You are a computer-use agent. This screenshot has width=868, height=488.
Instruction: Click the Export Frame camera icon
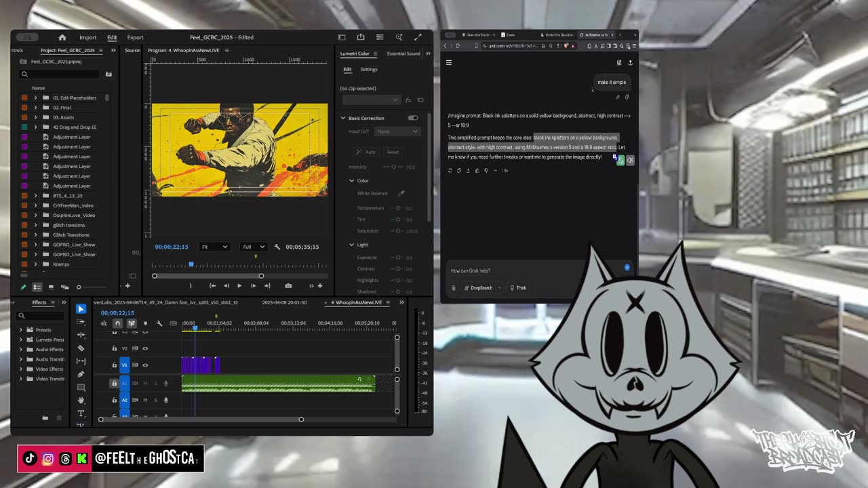[288, 286]
